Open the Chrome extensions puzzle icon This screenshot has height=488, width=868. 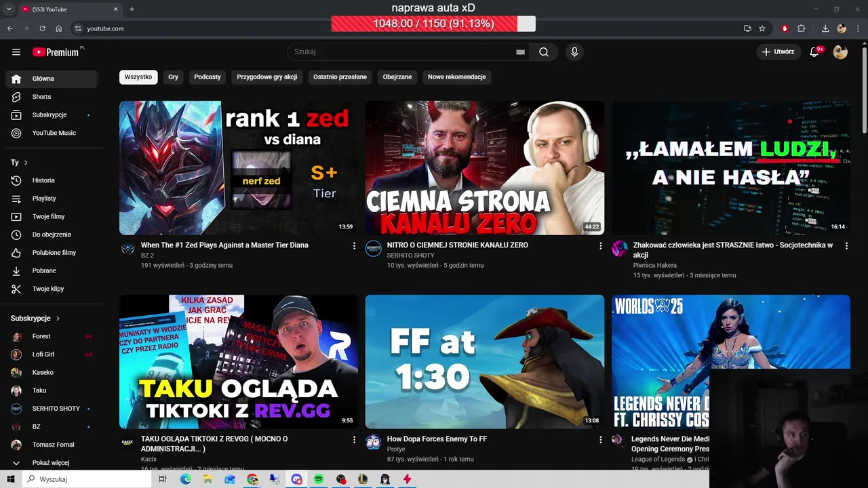pyautogui.click(x=802, y=28)
